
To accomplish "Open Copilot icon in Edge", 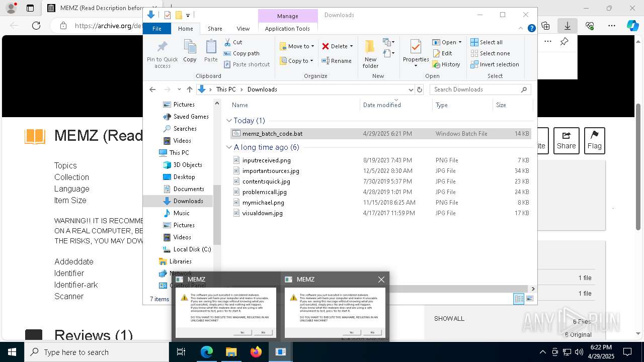I will pyautogui.click(x=632, y=26).
